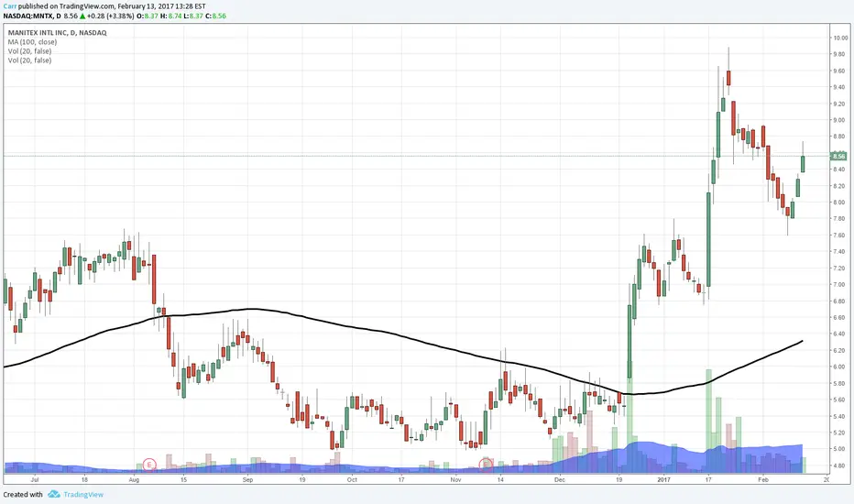Click the TradingView cloud logo icon

click(53, 494)
